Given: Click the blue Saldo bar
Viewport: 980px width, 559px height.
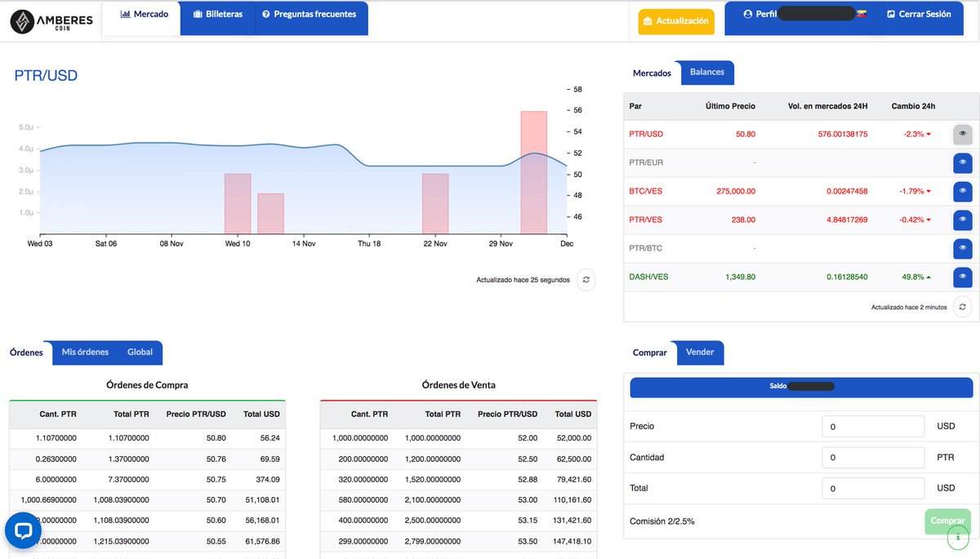Looking at the screenshot, I should point(800,386).
